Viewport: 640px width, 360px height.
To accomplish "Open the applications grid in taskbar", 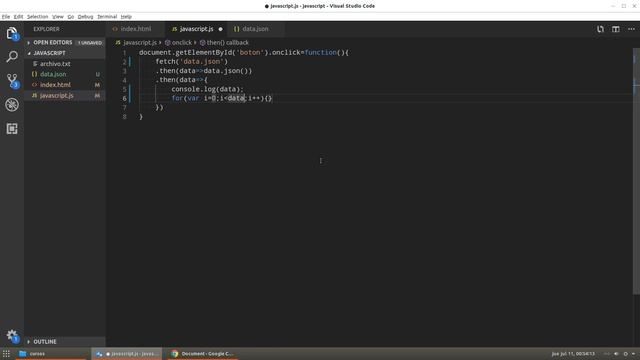I will pyautogui.click(x=6, y=354).
